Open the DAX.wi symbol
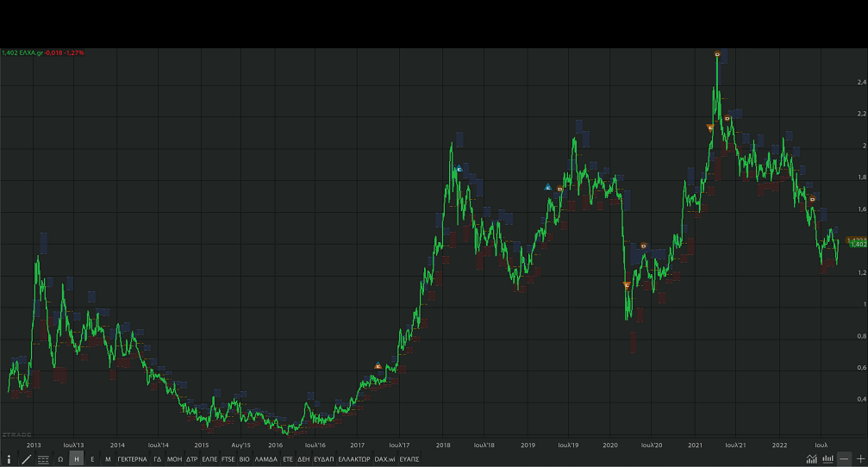The width and height of the screenshot is (868, 467). tap(384, 459)
